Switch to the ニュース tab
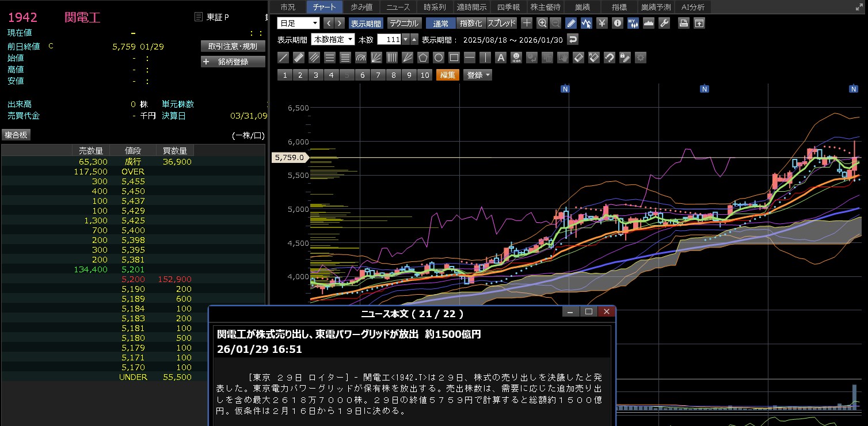The height and width of the screenshot is (426, 868). pos(398,7)
